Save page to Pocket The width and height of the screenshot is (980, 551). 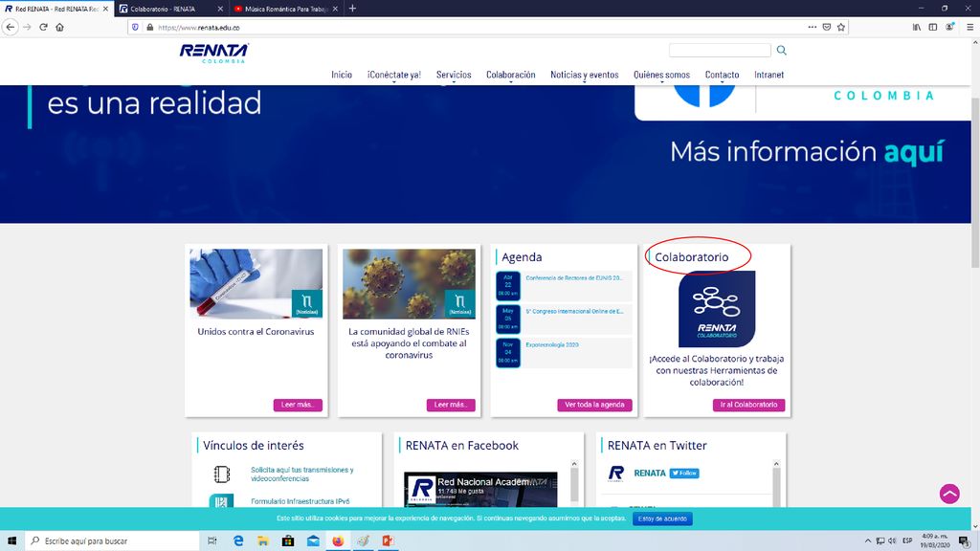pos(826,27)
